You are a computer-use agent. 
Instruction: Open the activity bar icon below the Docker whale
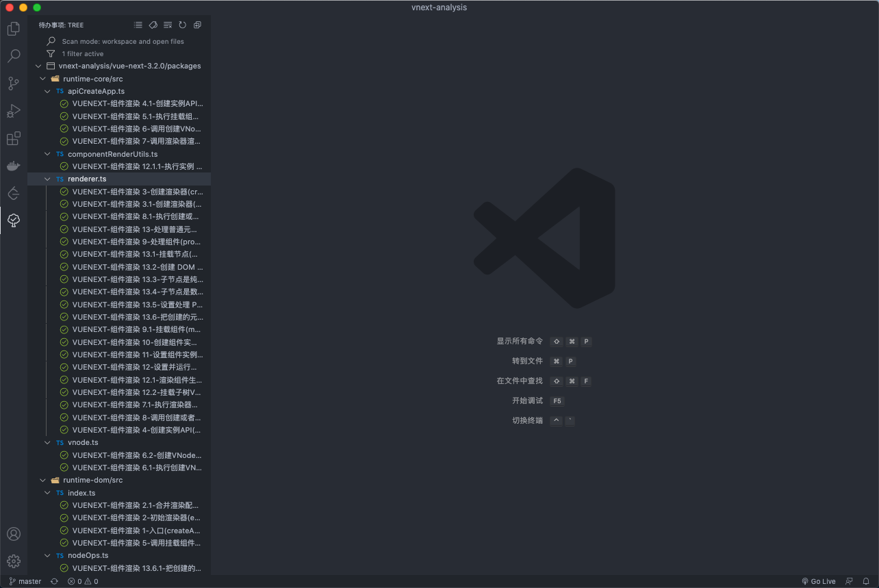[13, 193]
